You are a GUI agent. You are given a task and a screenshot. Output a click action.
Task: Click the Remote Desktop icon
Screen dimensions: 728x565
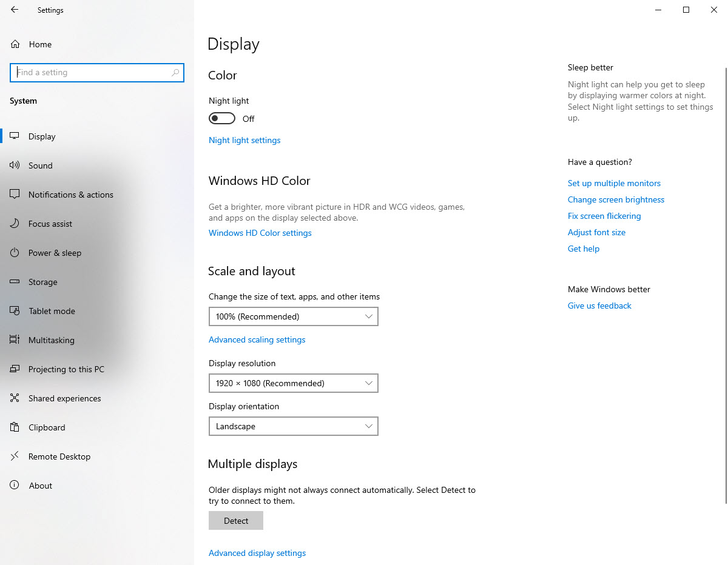(15, 456)
